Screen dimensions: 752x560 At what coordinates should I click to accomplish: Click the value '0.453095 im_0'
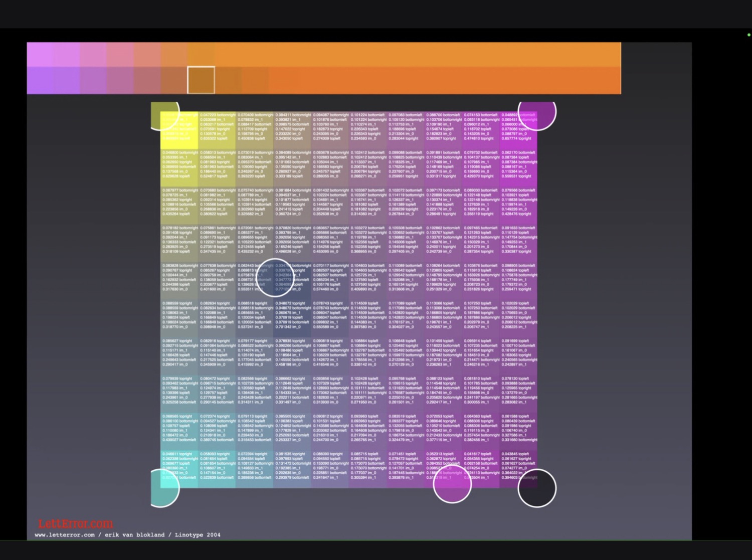coord(326,251)
